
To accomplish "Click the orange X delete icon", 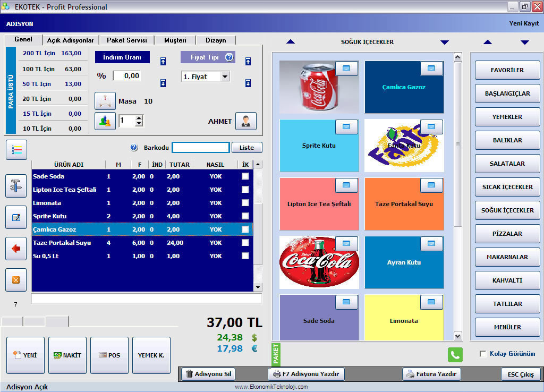I will point(16,279).
